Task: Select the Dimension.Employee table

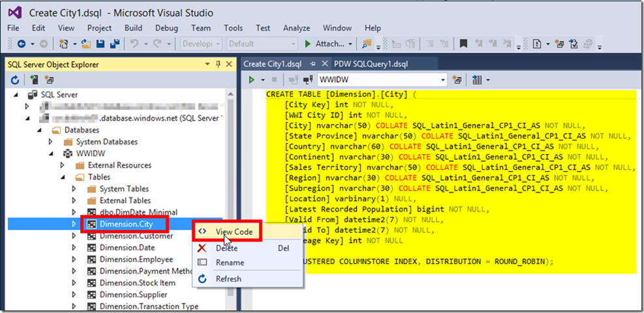Action: [136, 259]
